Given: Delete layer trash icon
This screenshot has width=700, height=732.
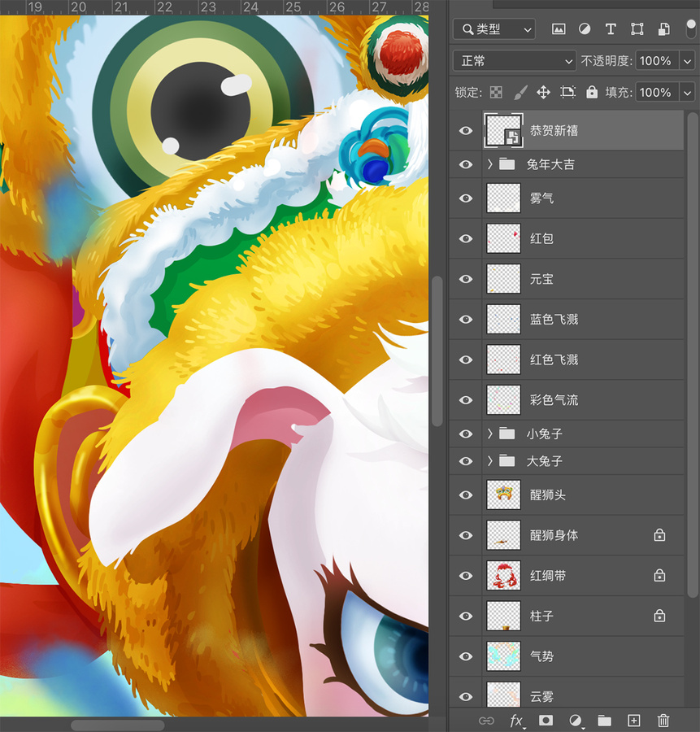Looking at the screenshot, I should coord(663,721).
